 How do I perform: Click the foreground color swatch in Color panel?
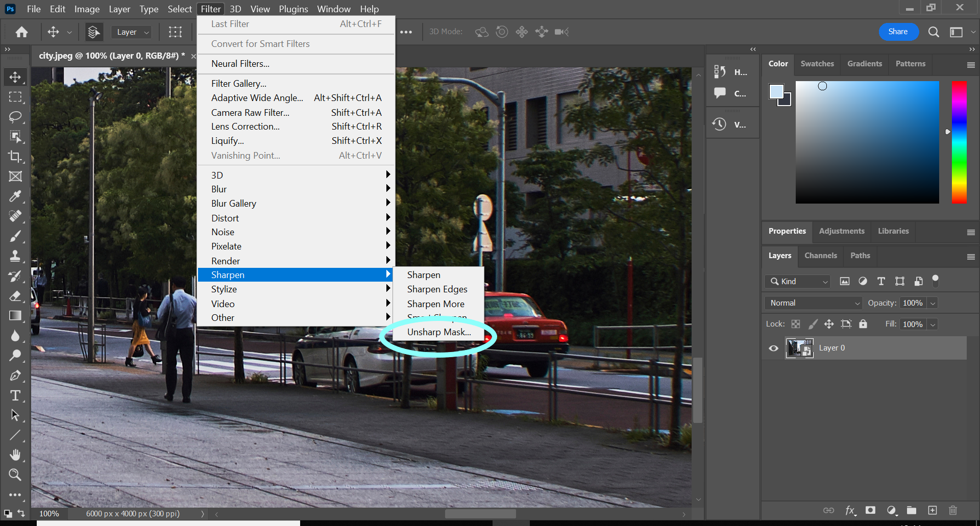[776, 91]
